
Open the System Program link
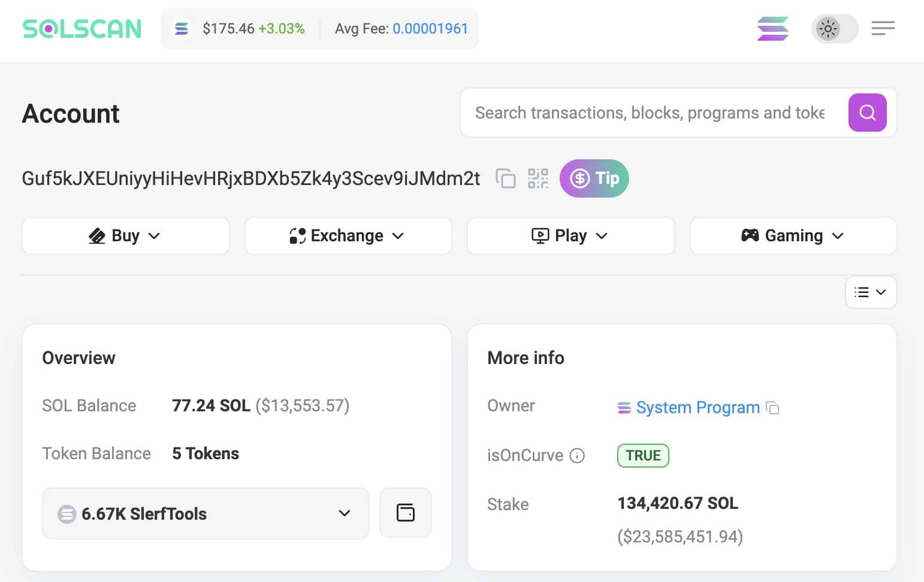(x=697, y=408)
